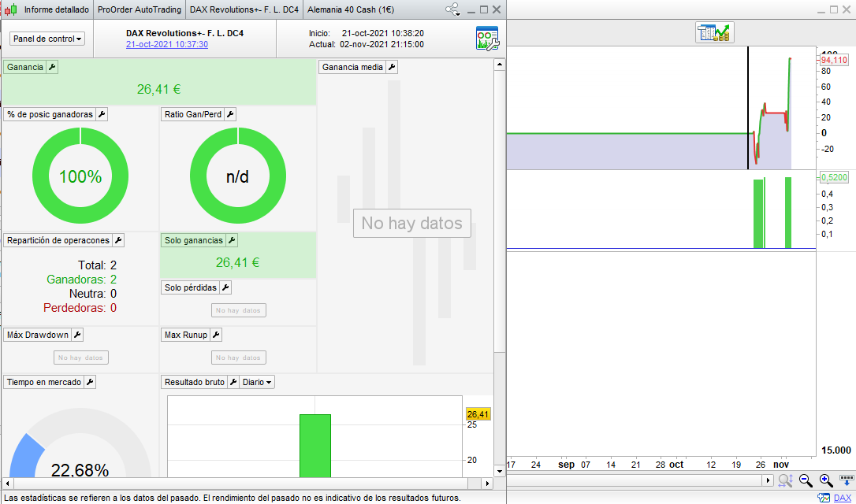The width and height of the screenshot is (856, 504).
Task: Click the % de posic ganadoras label
Action: click(50, 114)
